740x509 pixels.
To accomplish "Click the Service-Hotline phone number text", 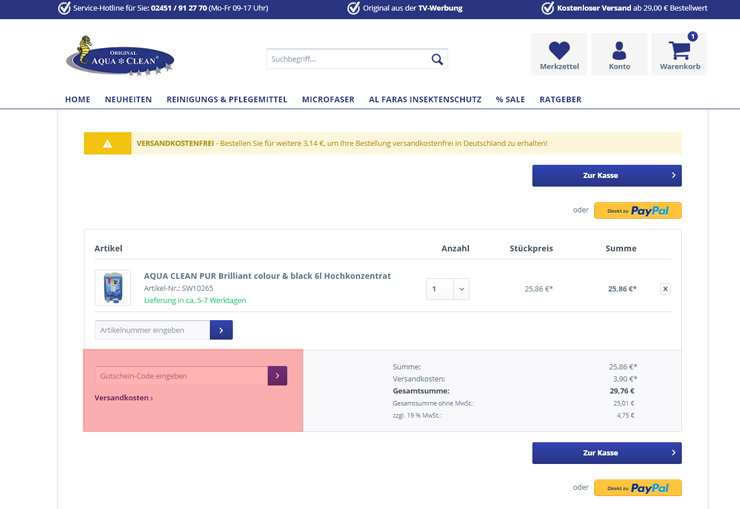I will pyautogui.click(x=179, y=8).
